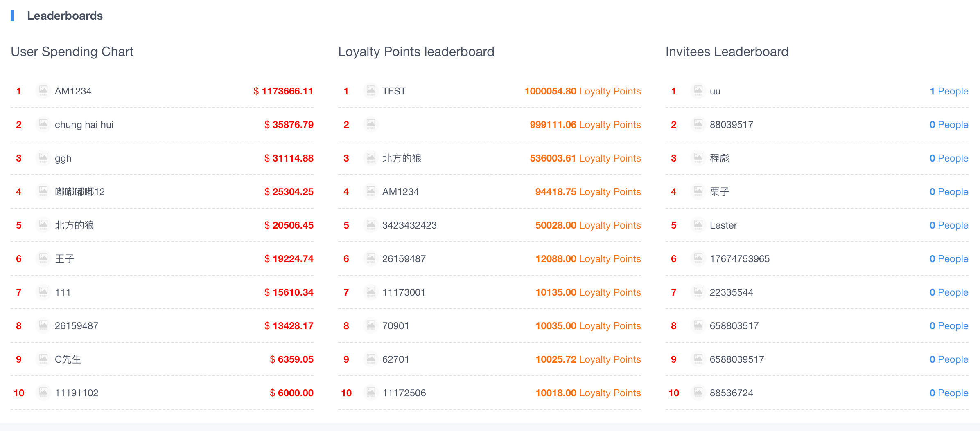Click TEST user's avatar in Loyalty Points leaderboard
Viewport: 980px width, 431px height.
click(x=370, y=90)
